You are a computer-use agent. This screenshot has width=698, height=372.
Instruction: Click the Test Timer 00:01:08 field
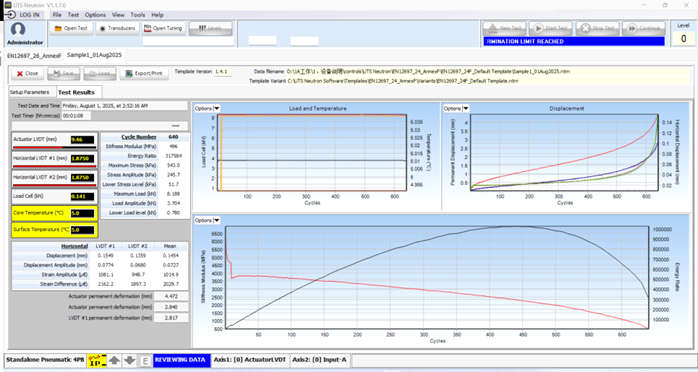pyautogui.click(x=76, y=116)
